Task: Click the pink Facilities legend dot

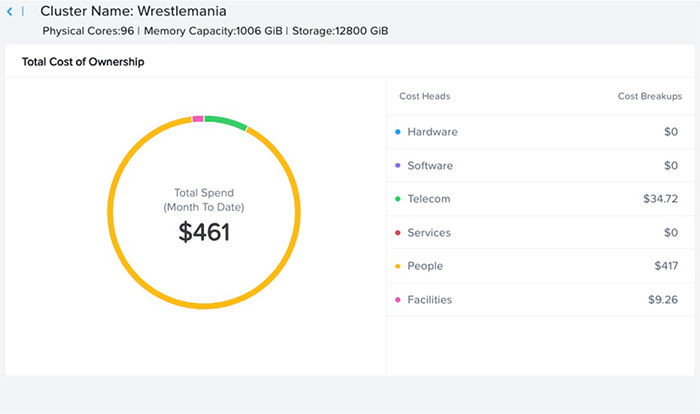Action: 398,300
